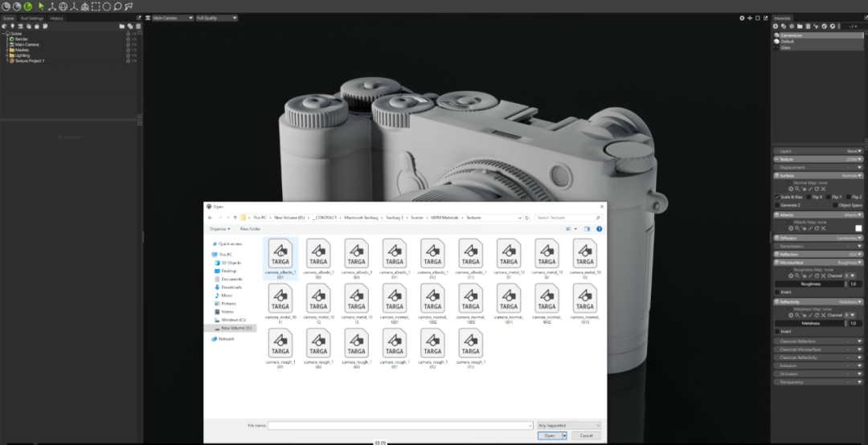The image size is (868, 445).
Task: Open the Main Camera dropdown
Action: coord(173,18)
